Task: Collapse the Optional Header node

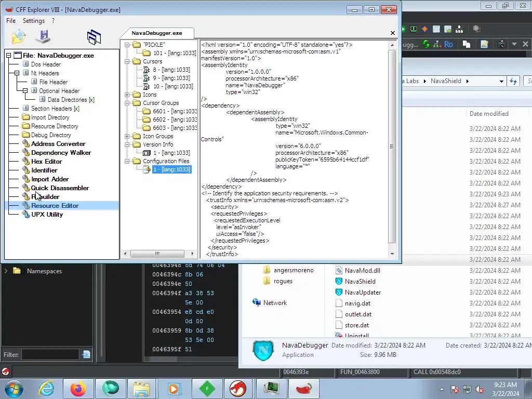Action: (x=25, y=90)
